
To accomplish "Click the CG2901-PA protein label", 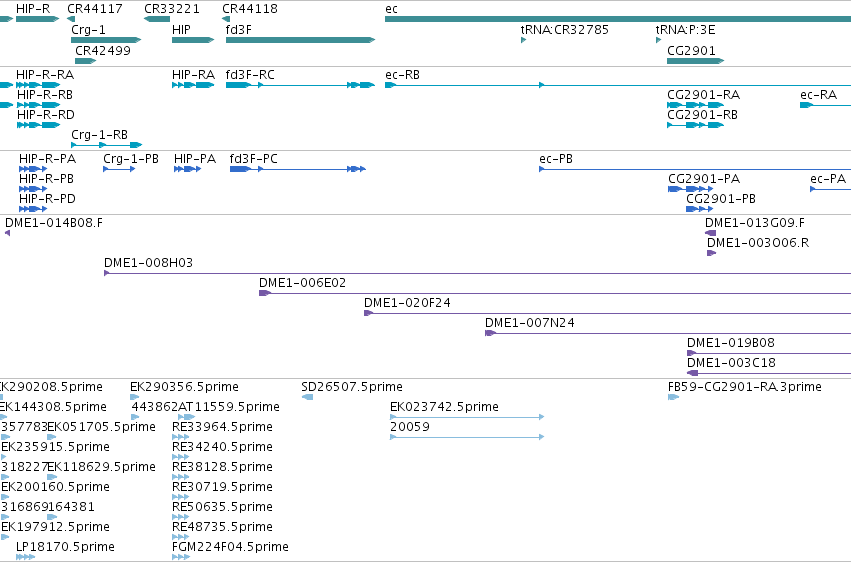I will (704, 178).
